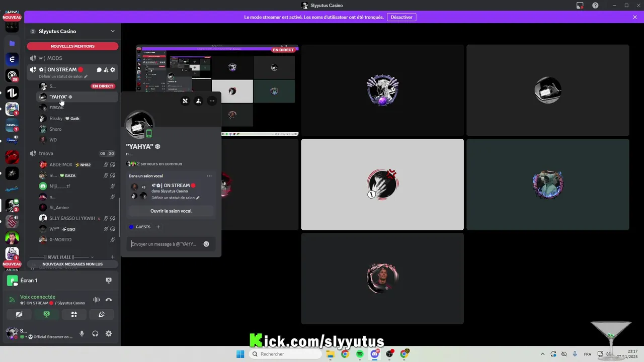Open File Explorer from the taskbar
This screenshot has height=362, width=644.
click(x=331, y=354)
